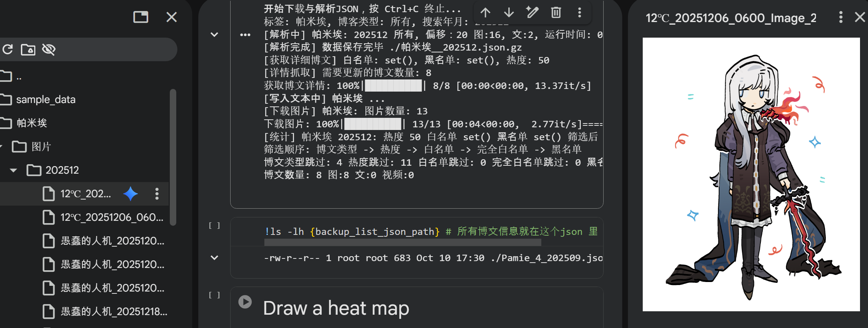Screen dimensions: 868x328
Task: Click the ls output line '-rw-r--r-- 1 root root 683'
Action: click(x=433, y=258)
